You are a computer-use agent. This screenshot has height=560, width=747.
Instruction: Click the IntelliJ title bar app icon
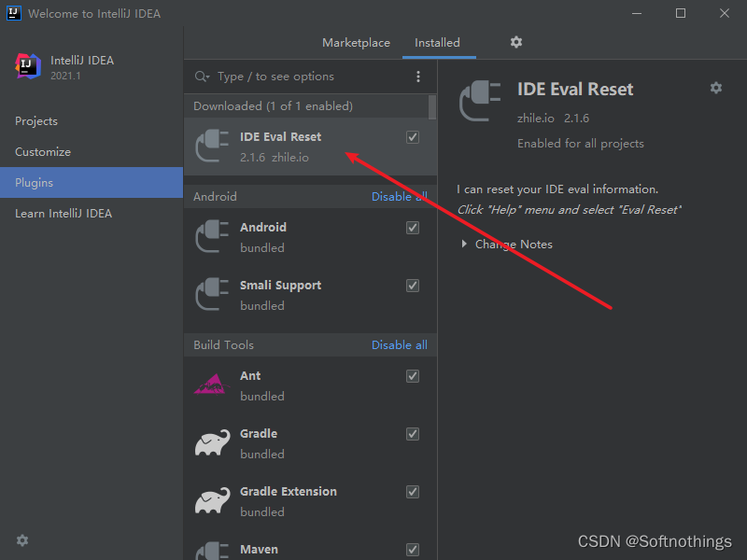[x=14, y=13]
